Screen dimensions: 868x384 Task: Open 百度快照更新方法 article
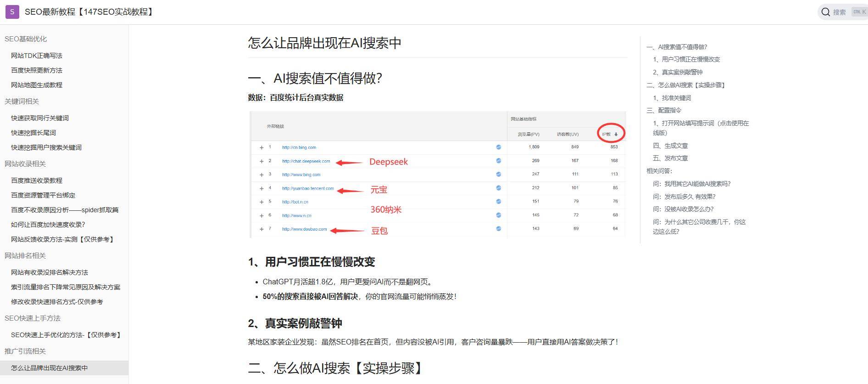[x=37, y=70]
